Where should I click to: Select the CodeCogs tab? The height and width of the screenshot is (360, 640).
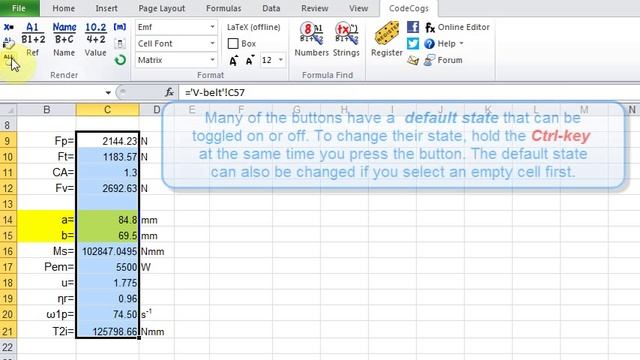click(x=409, y=8)
